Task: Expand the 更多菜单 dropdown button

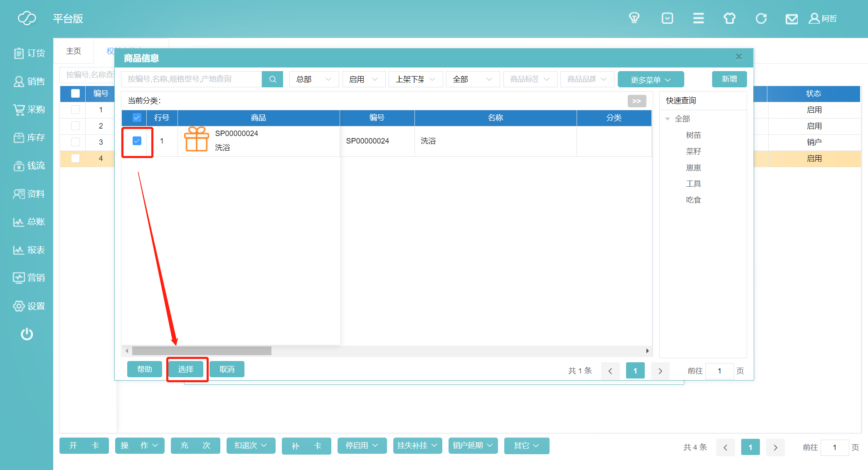Action: click(x=651, y=79)
